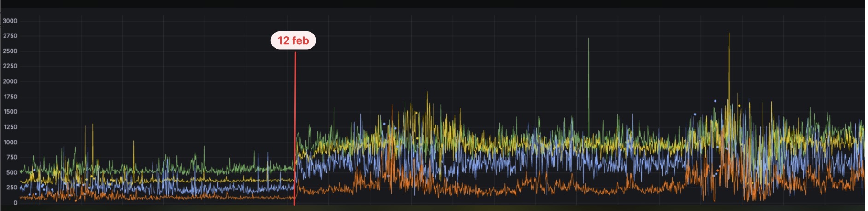Click the 750 y-axis label
The image size is (868, 211).
tap(12, 157)
